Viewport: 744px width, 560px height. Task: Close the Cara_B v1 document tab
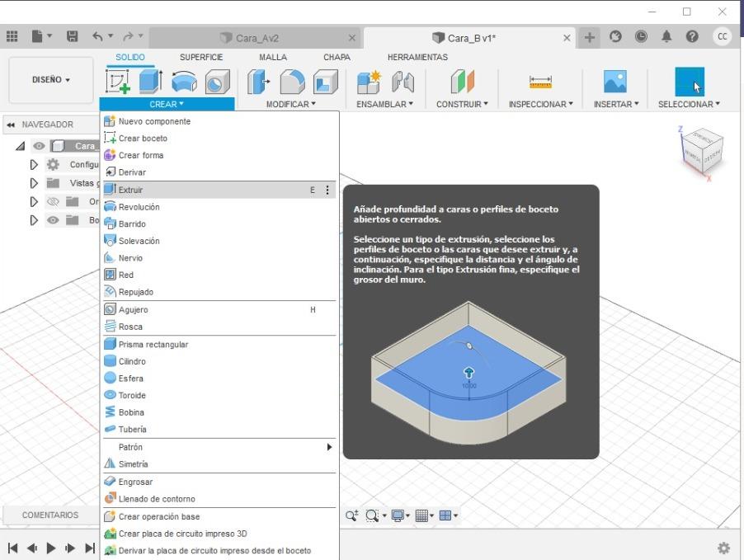click(567, 38)
